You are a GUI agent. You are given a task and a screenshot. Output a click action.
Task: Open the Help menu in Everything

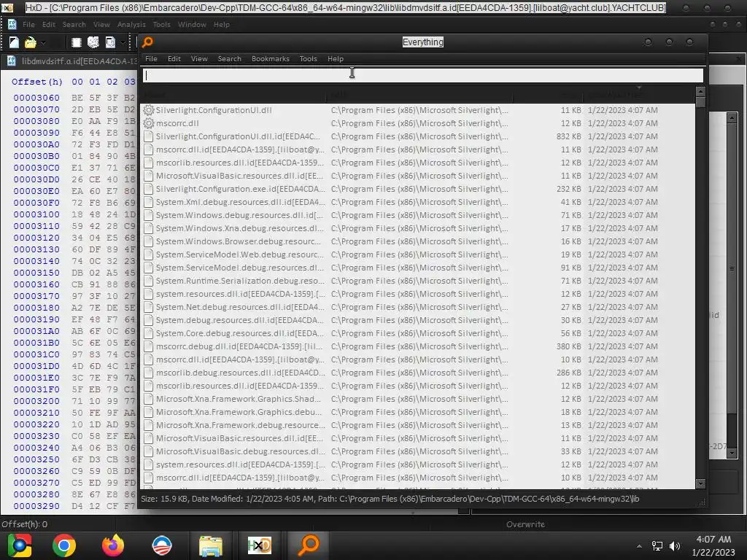pos(336,58)
